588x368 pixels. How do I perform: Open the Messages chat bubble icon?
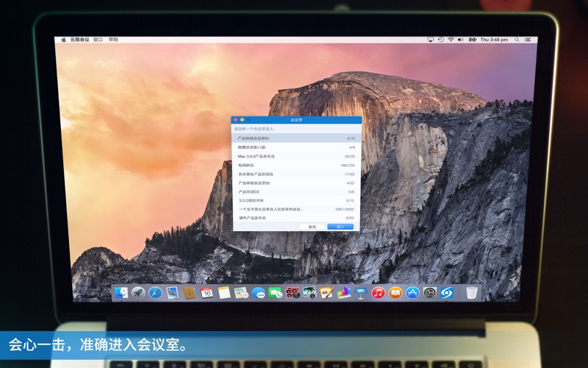click(x=258, y=292)
